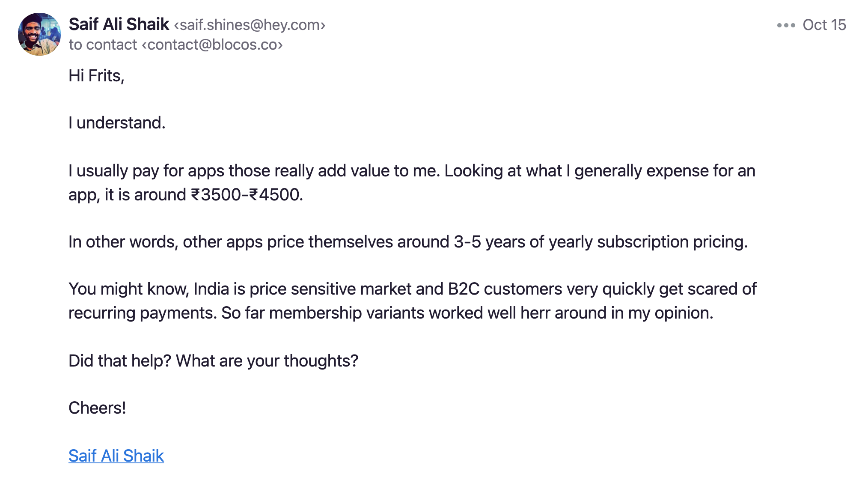
Task: Open the three-dot more options menu
Action: (x=786, y=25)
